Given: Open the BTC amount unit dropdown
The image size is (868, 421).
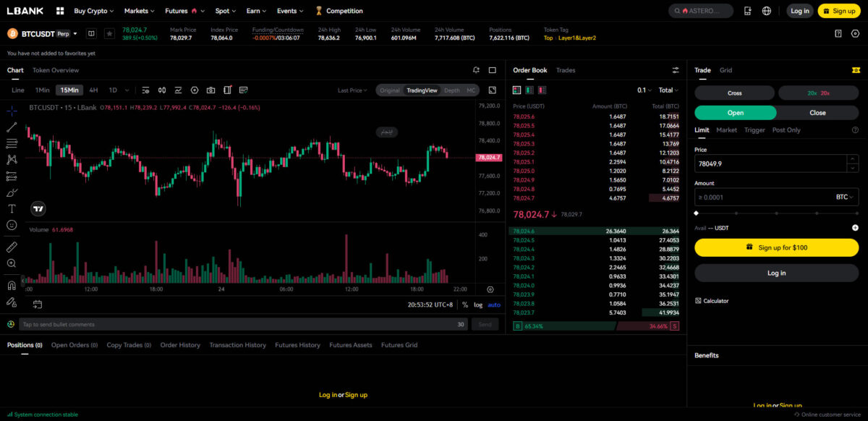Looking at the screenshot, I should point(845,197).
